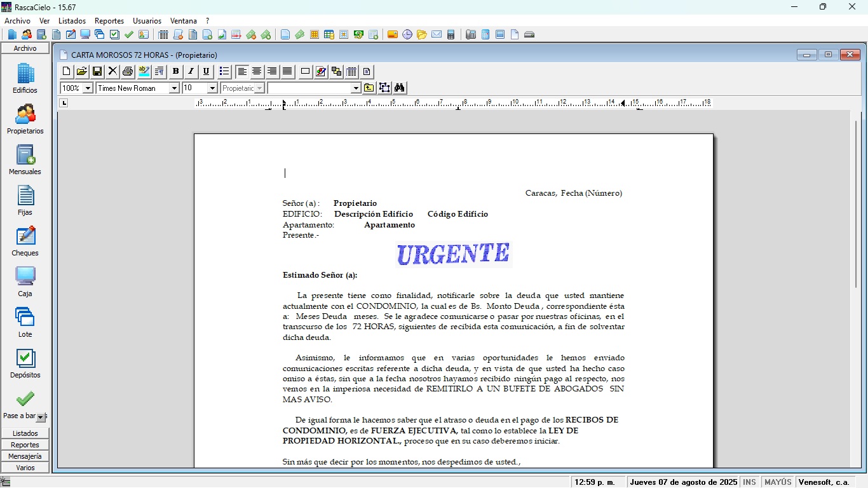Open Depósitos from the left sidebar
This screenshot has width=868, height=488.
tap(25, 363)
